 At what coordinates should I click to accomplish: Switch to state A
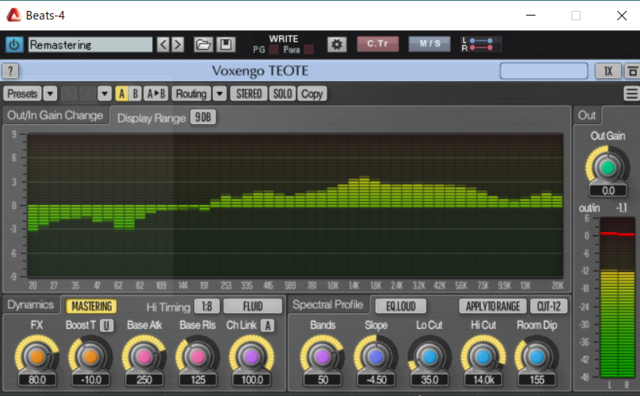point(122,94)
